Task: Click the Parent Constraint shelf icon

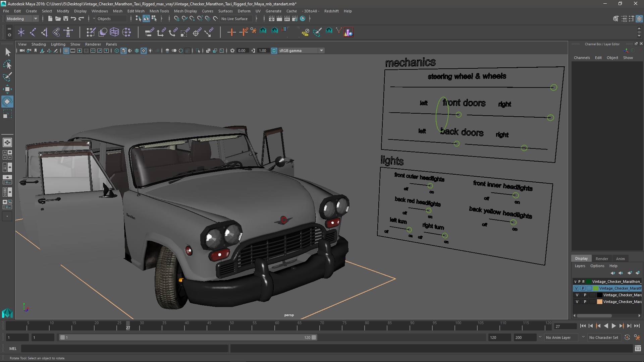Action: tap(149, 32)
